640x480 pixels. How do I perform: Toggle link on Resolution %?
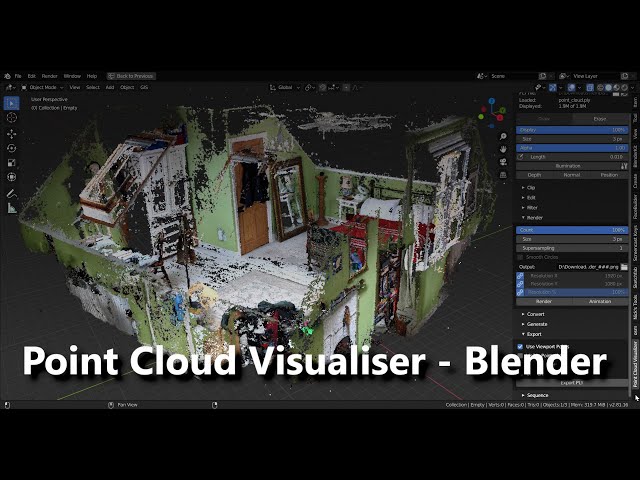click(520, 292)
